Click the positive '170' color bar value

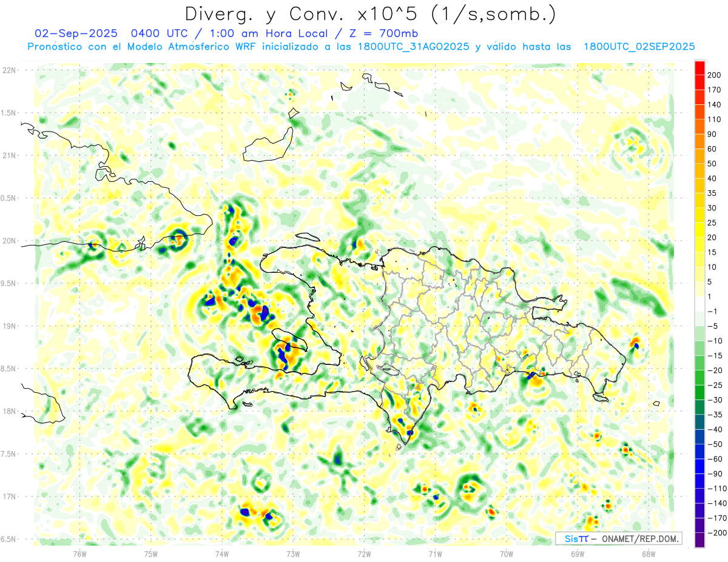click(x=715, y=90)
